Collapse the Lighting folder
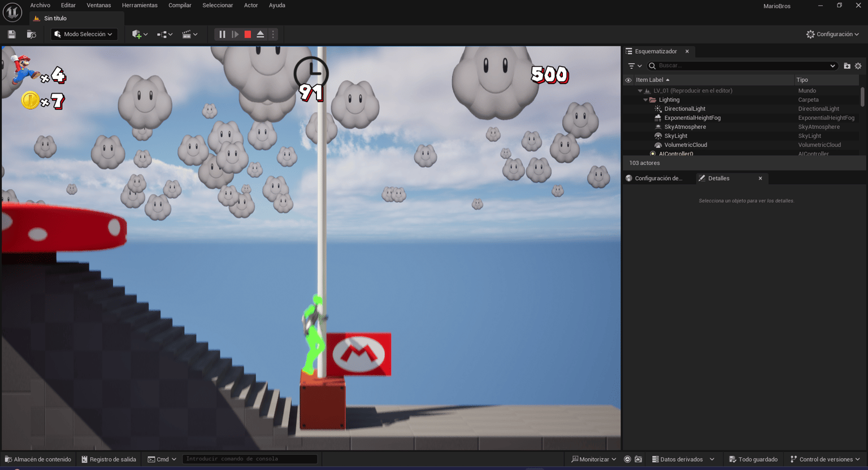The height and width of the screenshot is (470, 868). [646, 100]
